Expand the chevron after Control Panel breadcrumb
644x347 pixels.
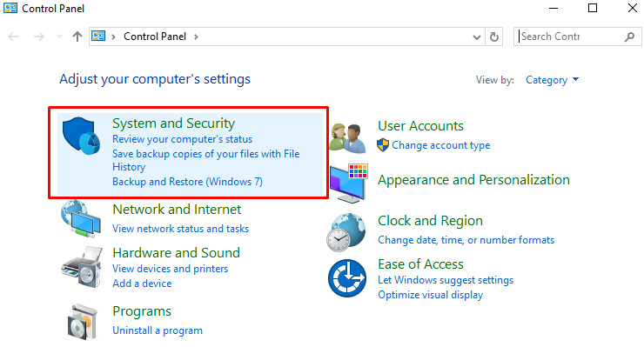[x=197, y=37]
